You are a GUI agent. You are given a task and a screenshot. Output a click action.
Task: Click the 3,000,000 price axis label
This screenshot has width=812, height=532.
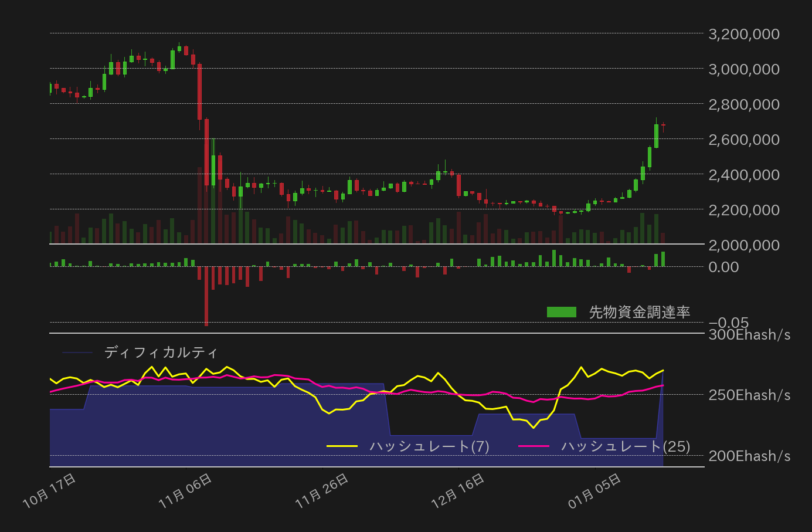coord(744,69)
